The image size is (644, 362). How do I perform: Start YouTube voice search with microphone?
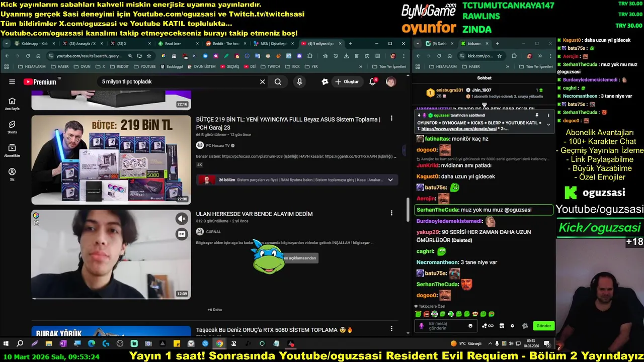pyautogui.click(x=299, y=82)
